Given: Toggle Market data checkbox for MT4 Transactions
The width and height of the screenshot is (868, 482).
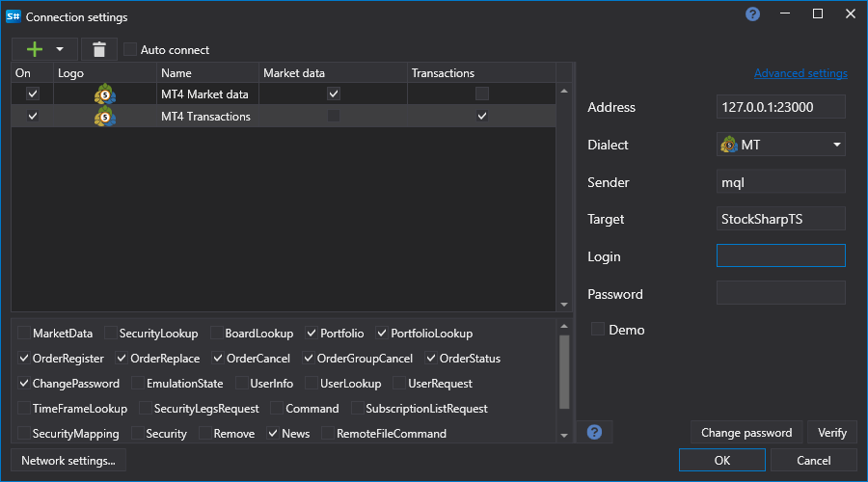Looking at the screenshot, I should coord(334,116).
